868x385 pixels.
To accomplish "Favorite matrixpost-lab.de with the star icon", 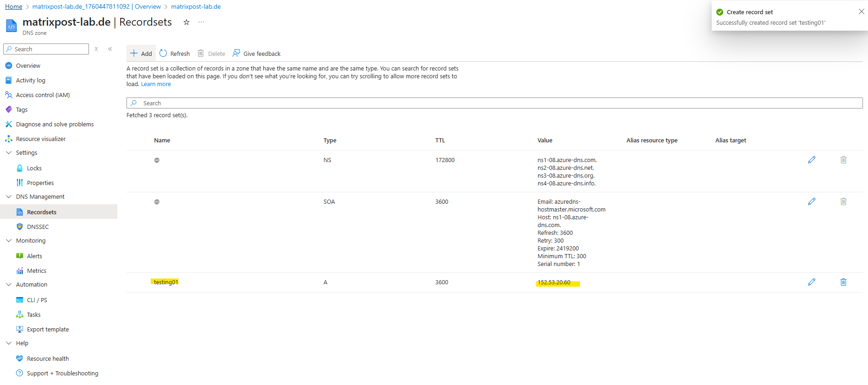I will tap(187, 22).
